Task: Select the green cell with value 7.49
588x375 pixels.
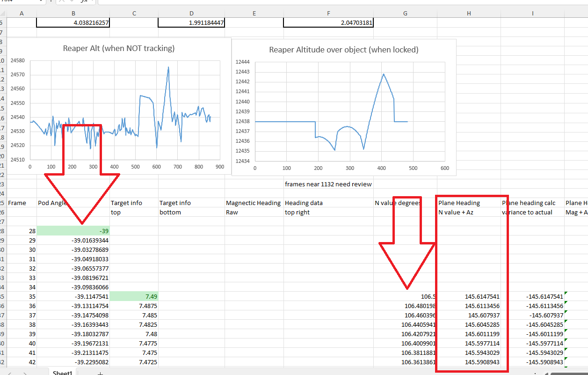Action: 134,296
